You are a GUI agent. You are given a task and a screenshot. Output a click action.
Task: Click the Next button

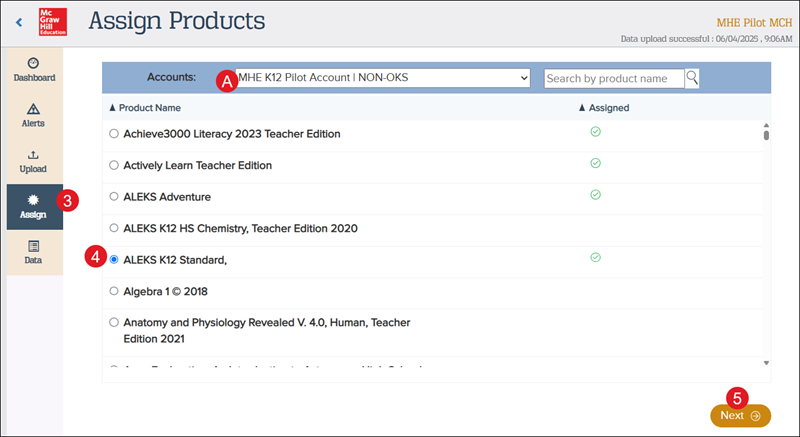[x=740, y=415]
